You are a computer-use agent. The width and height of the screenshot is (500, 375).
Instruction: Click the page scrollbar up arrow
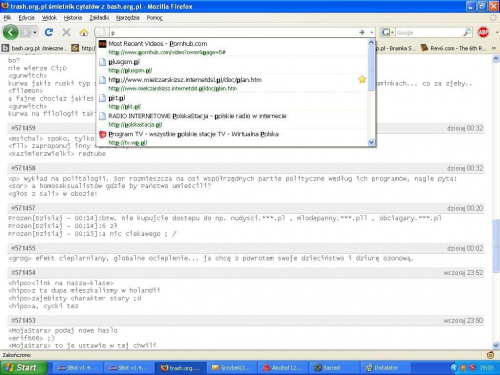point(496,59)
